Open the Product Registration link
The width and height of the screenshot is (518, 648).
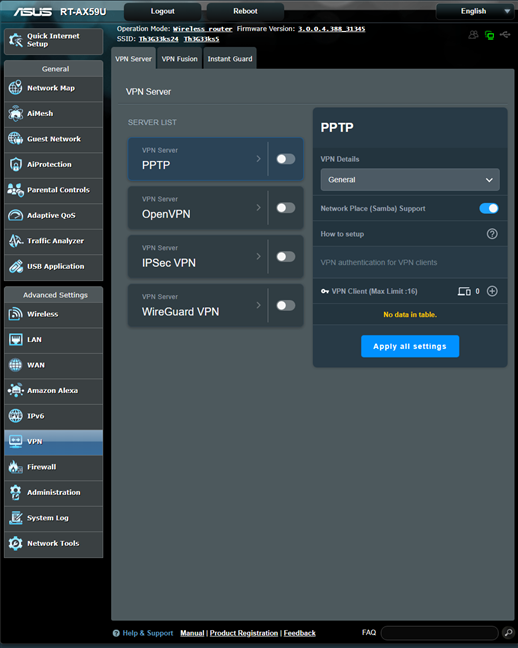[x=244, y=633]
